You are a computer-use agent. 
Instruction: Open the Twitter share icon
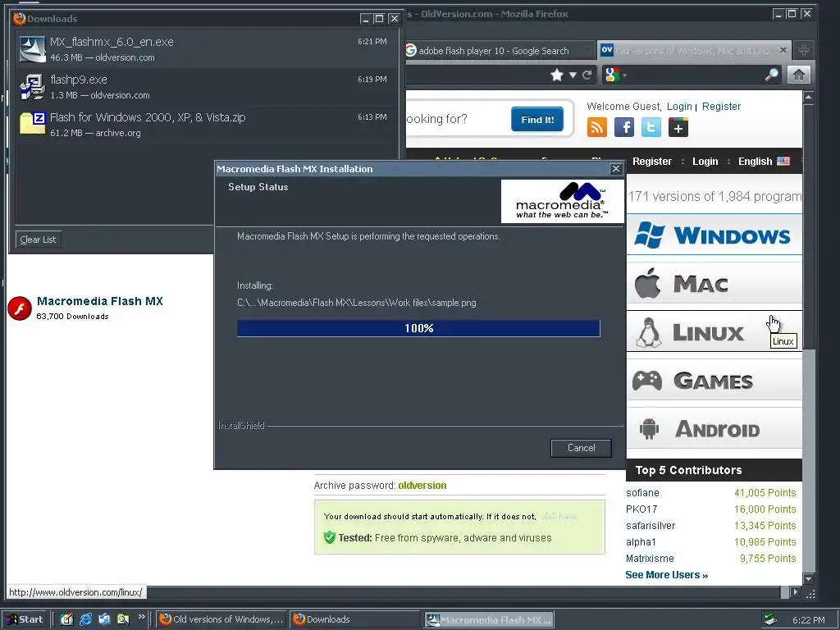(x=651, y=127)
